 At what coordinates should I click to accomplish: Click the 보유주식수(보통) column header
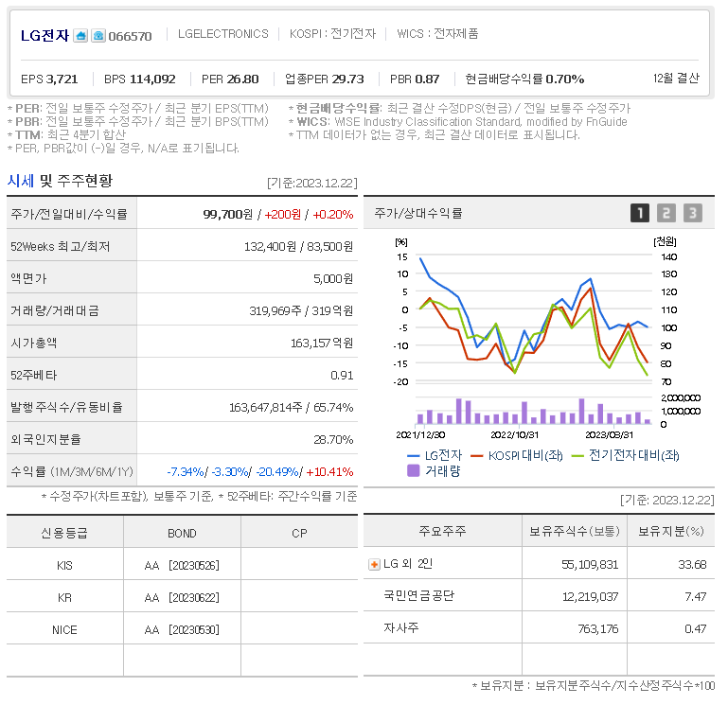[x=575, y=532]
